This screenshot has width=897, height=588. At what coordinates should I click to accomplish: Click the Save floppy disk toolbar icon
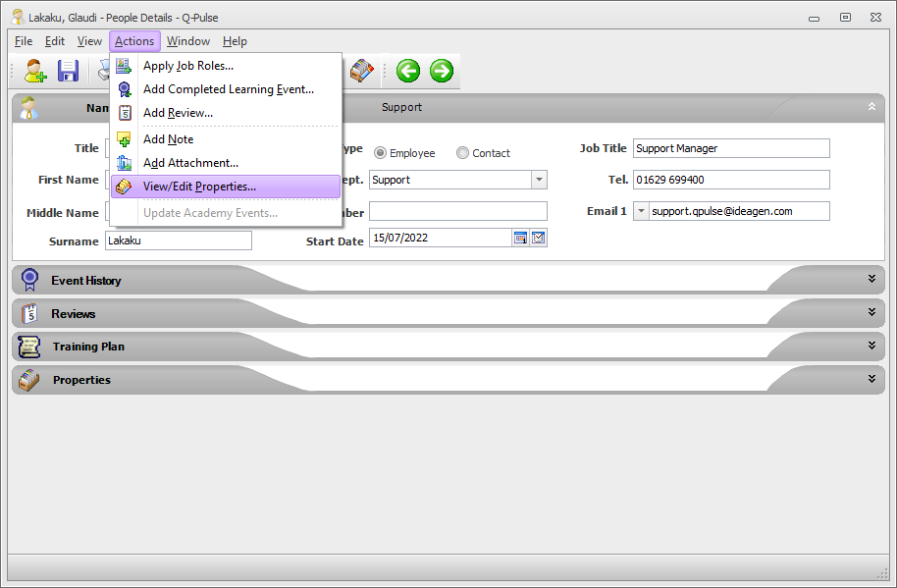pyautogui.click(x=68, y=71)
